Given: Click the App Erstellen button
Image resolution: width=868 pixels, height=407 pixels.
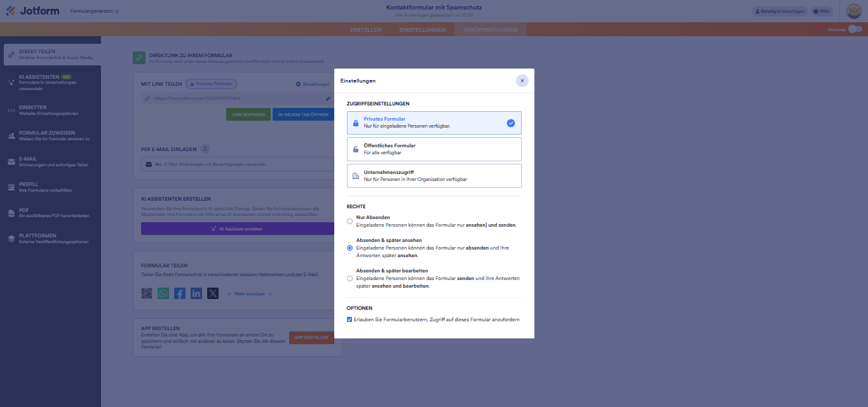Looking at the screenshot, I should [311, 338].
